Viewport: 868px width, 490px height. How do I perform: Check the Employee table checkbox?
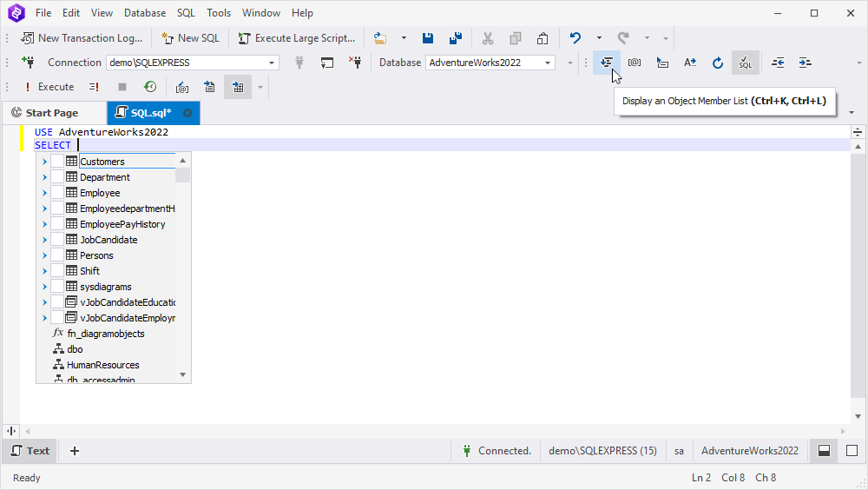pos(57,192)
